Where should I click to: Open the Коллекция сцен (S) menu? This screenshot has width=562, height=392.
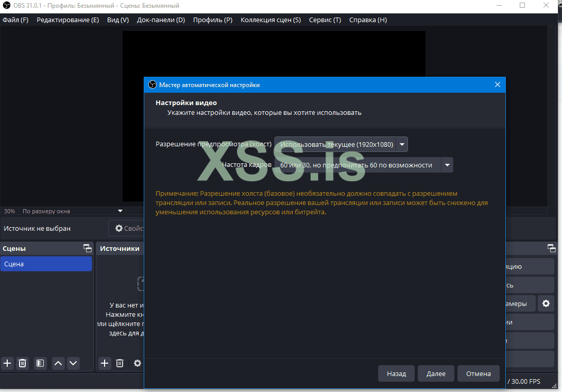click(x=270, y=20)
